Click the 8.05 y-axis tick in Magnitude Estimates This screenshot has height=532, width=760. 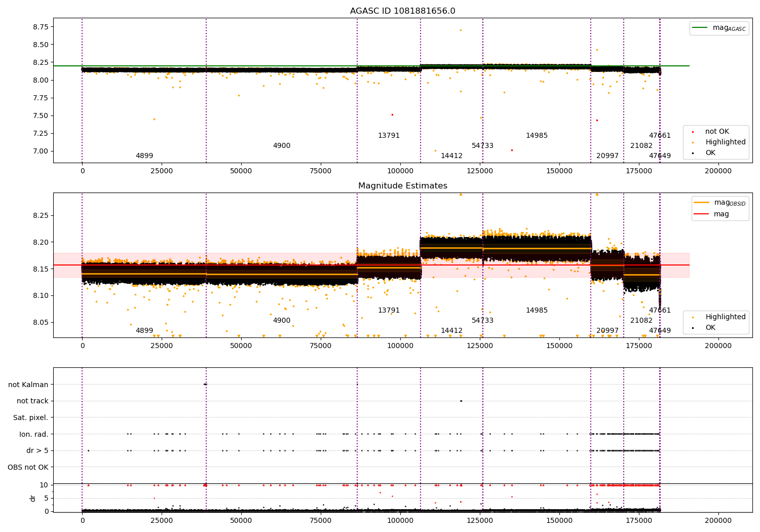pyautogui.click(x=40, y=323)
